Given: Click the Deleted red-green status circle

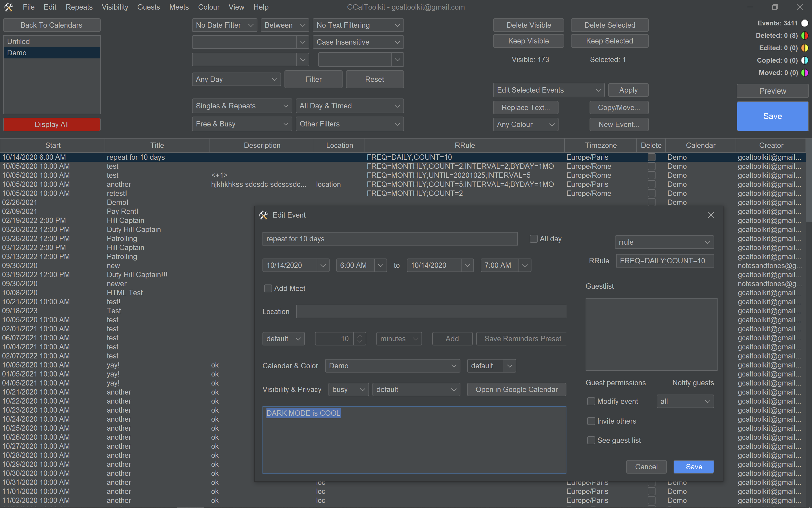Looking at the screenshot, I should pyautogui.click(x=805, y=36).
